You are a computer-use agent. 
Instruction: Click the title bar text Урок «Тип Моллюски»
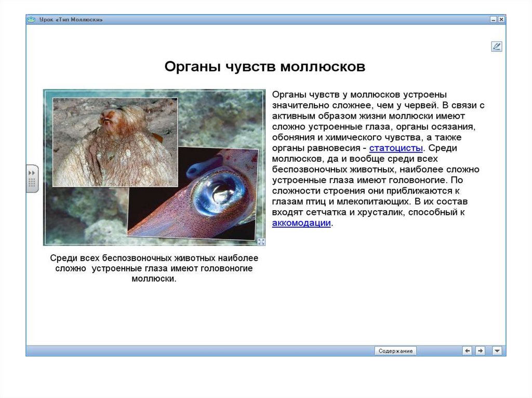(71, 20)
